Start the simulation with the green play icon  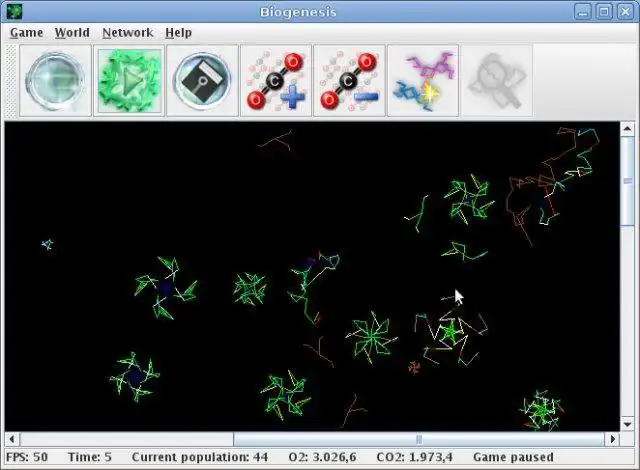[129, 81]
